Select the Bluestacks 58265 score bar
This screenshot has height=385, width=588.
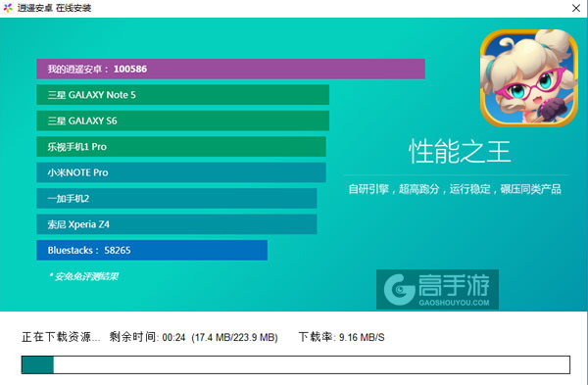tap(152, 250)
